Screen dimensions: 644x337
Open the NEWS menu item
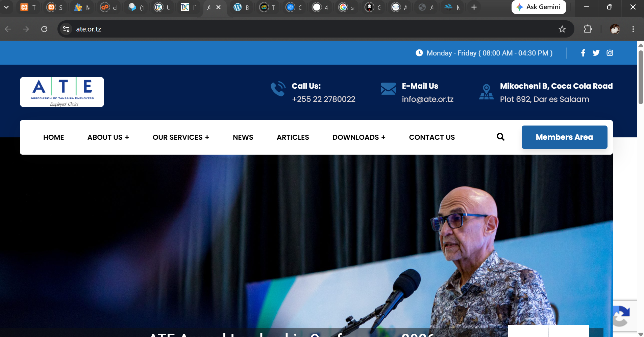243,137
